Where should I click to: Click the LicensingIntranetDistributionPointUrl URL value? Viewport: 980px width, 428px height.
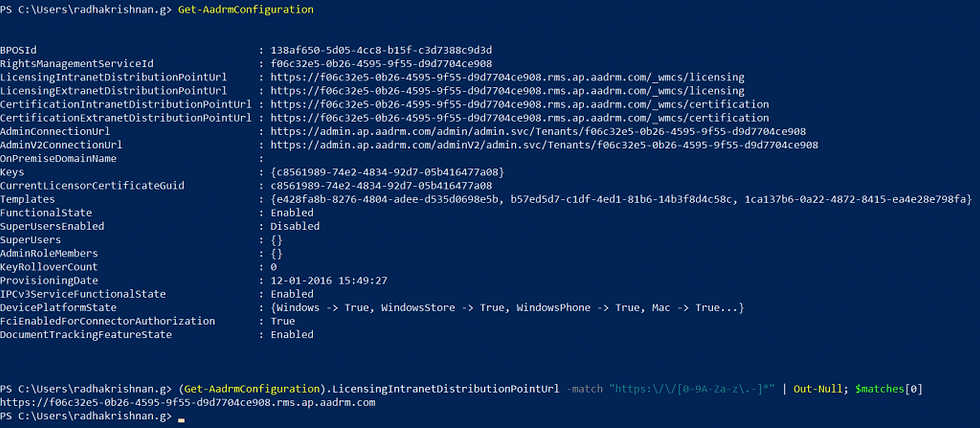507,77
